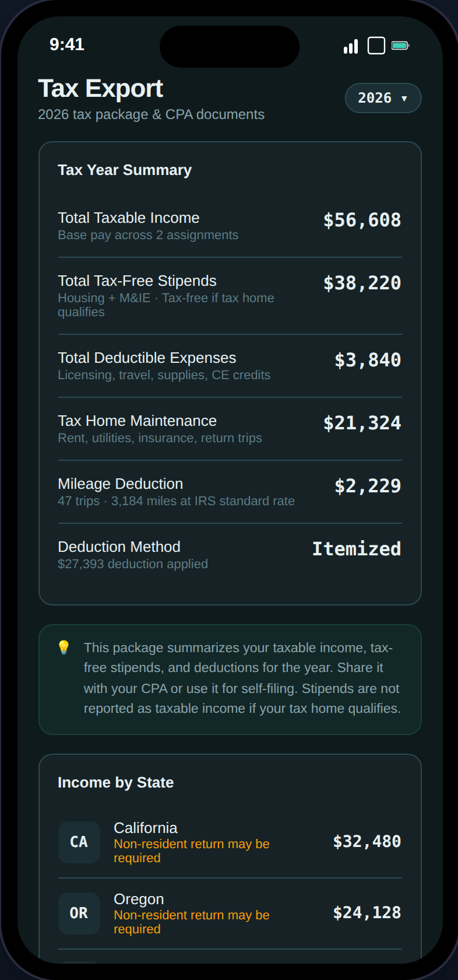The image size is (458, 980).
Task: Tap the Itemized deduction method value
Action: (356, 548)
